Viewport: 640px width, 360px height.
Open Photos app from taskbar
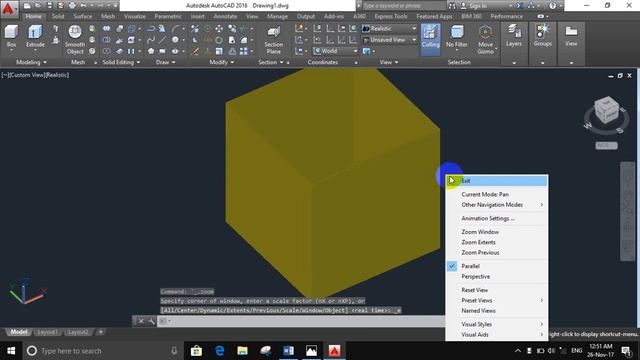tap(311, 351)
